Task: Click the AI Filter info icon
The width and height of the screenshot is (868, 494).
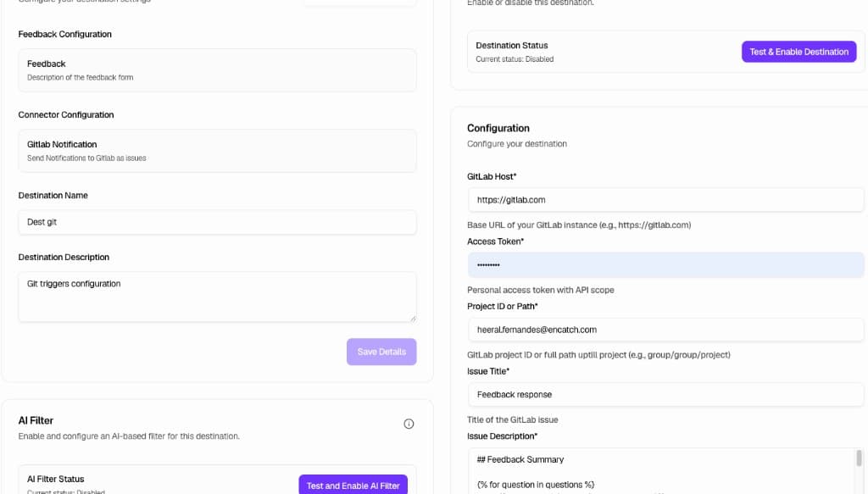Action: 409,424
